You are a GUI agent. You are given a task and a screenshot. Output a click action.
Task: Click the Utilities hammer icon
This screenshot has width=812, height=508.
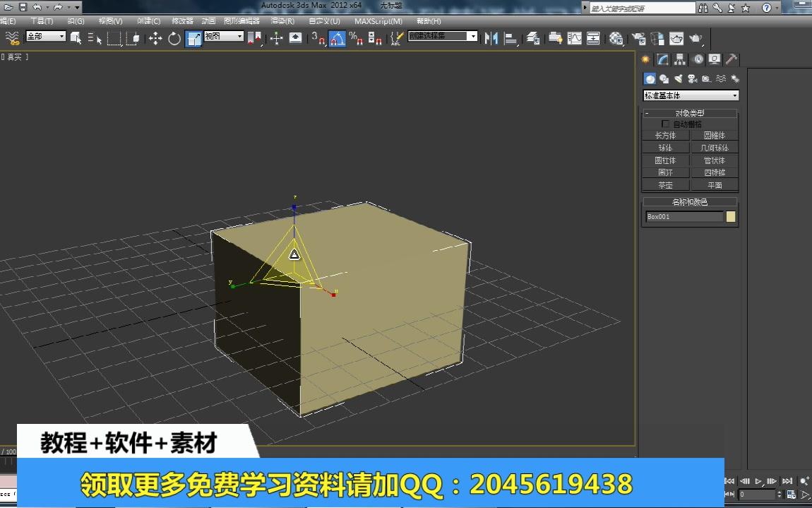732,59
